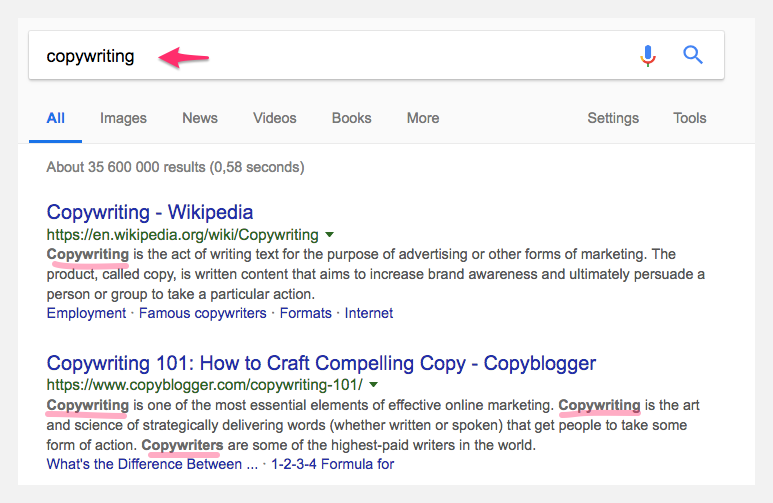Expand the More search categories menu
Screen dimensions: 773x503
point(423,118)
